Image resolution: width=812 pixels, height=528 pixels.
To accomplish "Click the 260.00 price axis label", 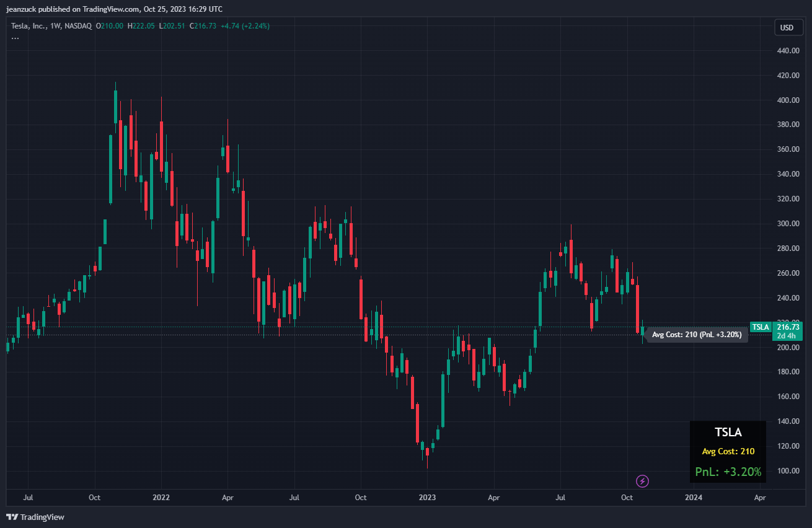I will 788,273.
